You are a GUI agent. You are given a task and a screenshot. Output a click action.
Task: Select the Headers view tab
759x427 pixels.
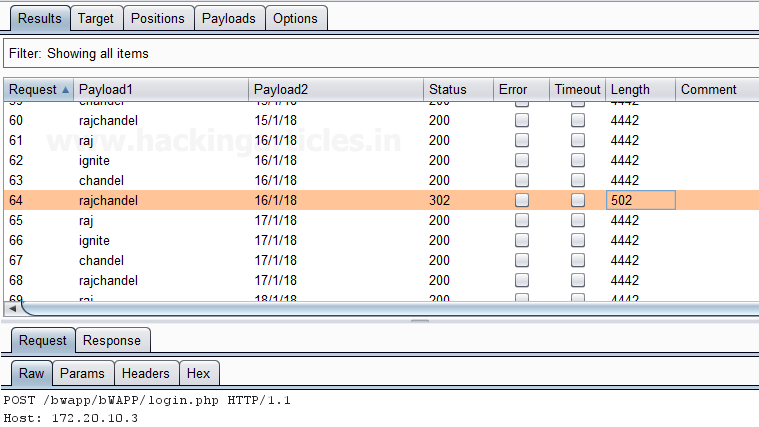146,373
